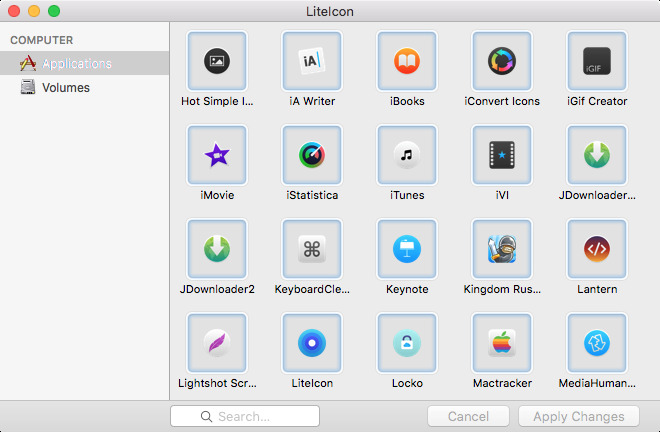The height and width of the screenshot is (432, 660).
Task: Pick the iGif Creator icon
Action: coord(597,61)
